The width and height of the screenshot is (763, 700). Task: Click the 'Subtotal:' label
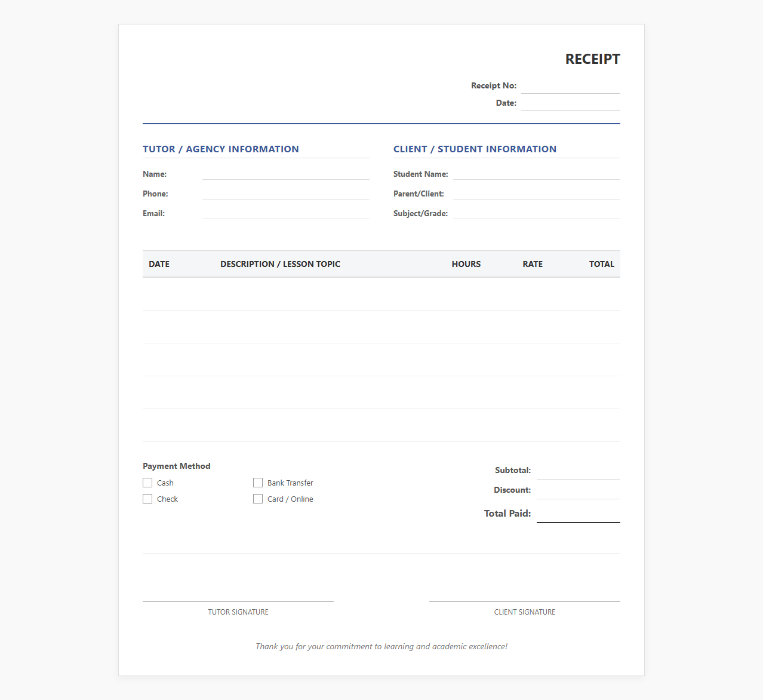tap(513, 470)
